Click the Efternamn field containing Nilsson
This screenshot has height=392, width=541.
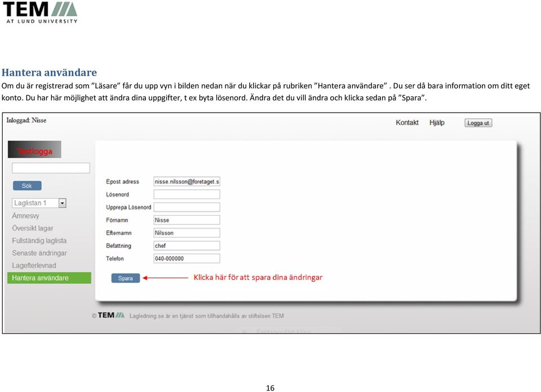187,233
